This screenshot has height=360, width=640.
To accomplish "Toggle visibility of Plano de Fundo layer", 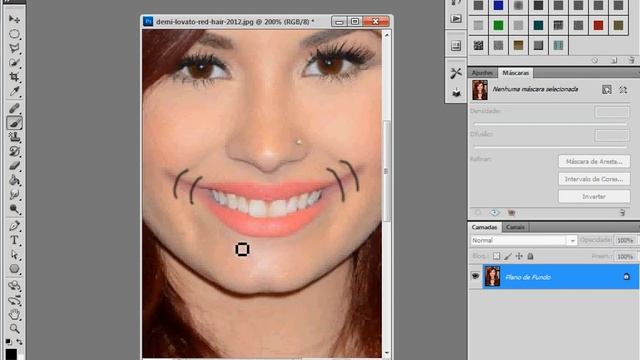I will coord(475,276).
